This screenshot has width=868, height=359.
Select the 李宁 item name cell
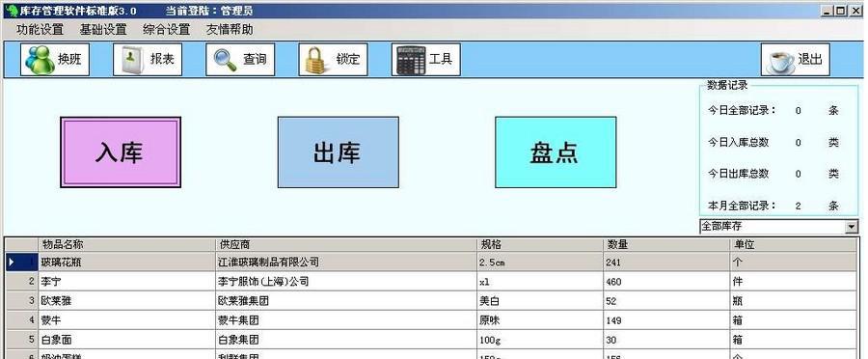point(126,282)
